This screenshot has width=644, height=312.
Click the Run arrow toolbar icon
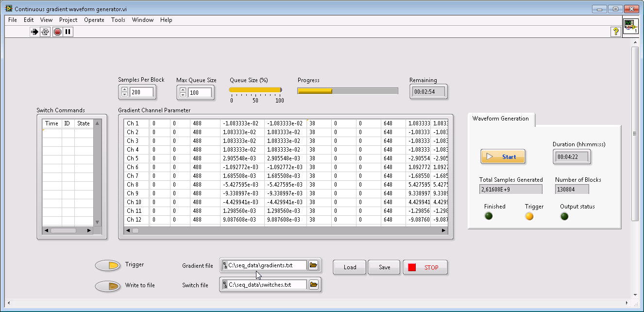point(34,32)
